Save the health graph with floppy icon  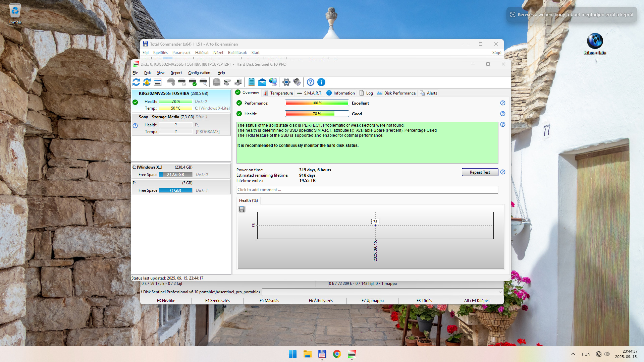(242, 209)
